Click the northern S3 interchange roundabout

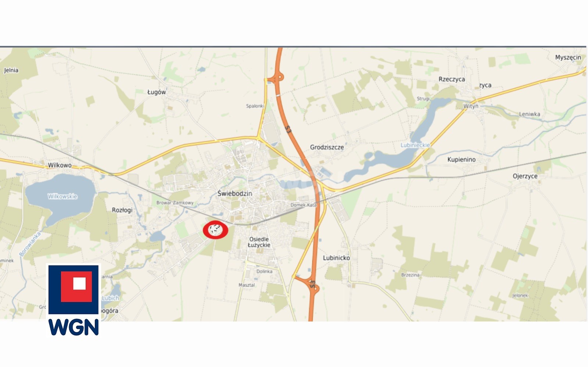tap(275, 78)
